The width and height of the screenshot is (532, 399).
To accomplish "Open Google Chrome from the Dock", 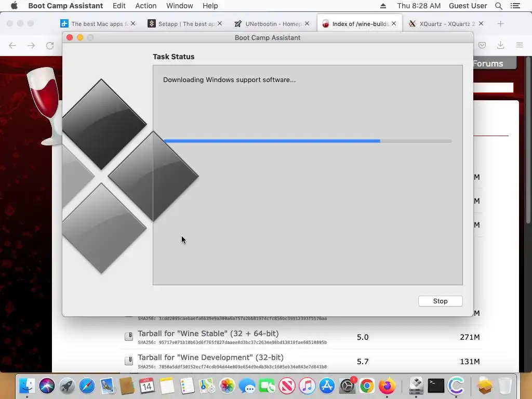I will 367,386.
